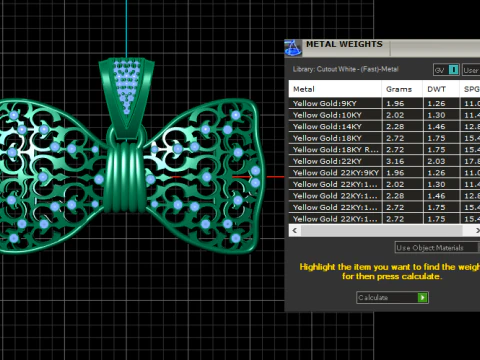Click the METAL WEIGHTS panel title
The width and height of the screenshot is (480, 360).
pos(344,44)
